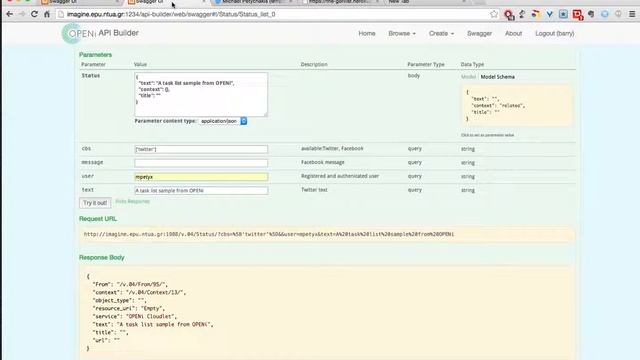Viewport: 640px width, 360px height.
Task: Click the browser forward arrow
Action: (22, 14)
